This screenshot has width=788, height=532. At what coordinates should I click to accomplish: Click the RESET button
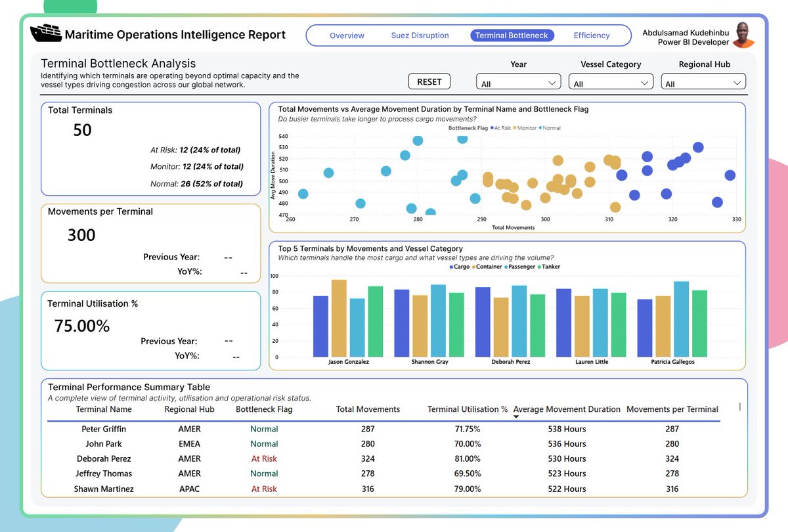coord(429,81)
